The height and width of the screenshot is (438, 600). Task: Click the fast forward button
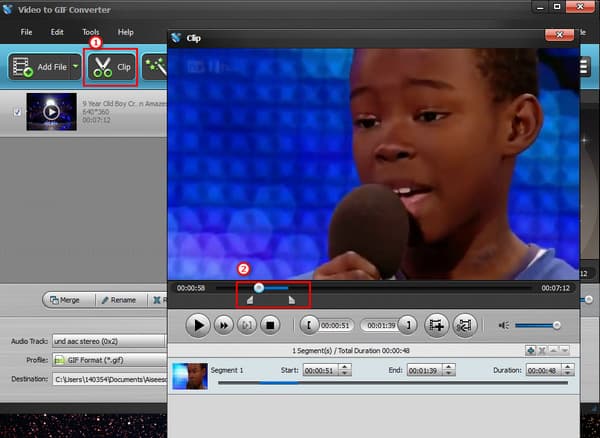tap(223, 326)
